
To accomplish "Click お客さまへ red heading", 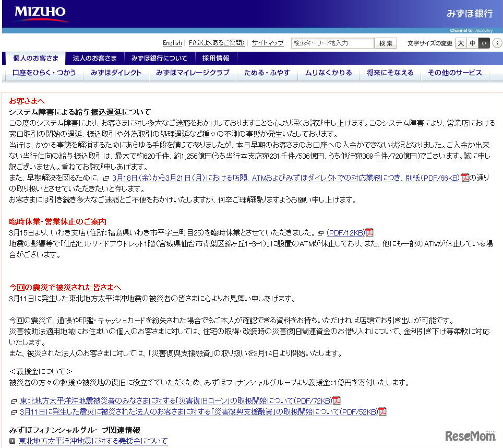I will pos(27,101).
